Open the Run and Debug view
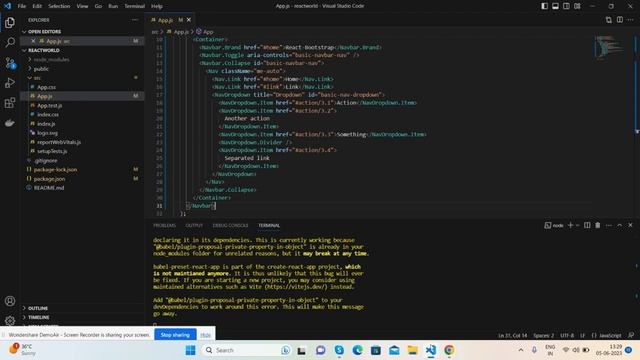The image size is (640, 360). coord(10,82)
